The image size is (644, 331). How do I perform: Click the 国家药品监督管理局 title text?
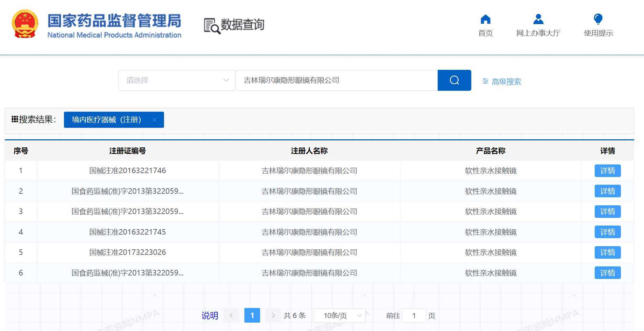(x=114, y=21)
